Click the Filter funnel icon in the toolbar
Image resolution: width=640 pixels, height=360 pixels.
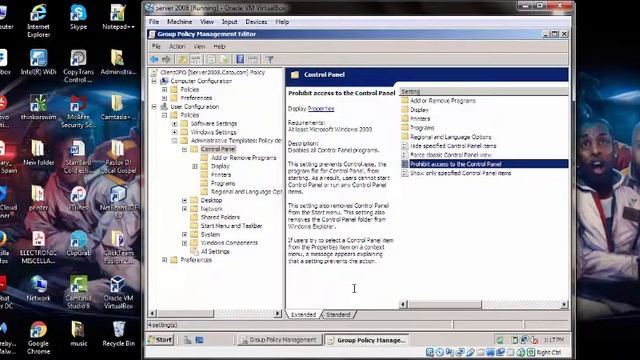(x=270, y=60)
